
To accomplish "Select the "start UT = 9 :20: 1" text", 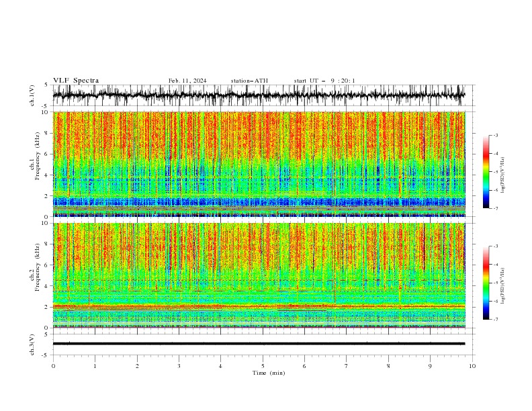I will tap(324, 81).
